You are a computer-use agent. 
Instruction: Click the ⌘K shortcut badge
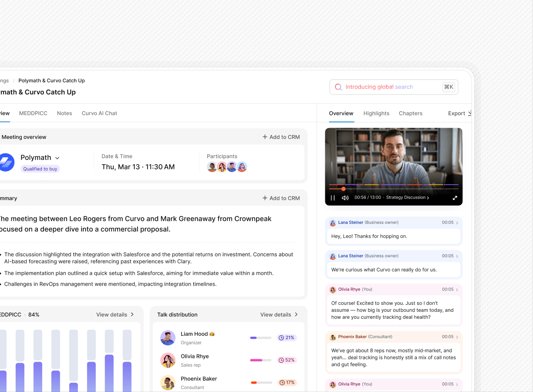(449, 87)
